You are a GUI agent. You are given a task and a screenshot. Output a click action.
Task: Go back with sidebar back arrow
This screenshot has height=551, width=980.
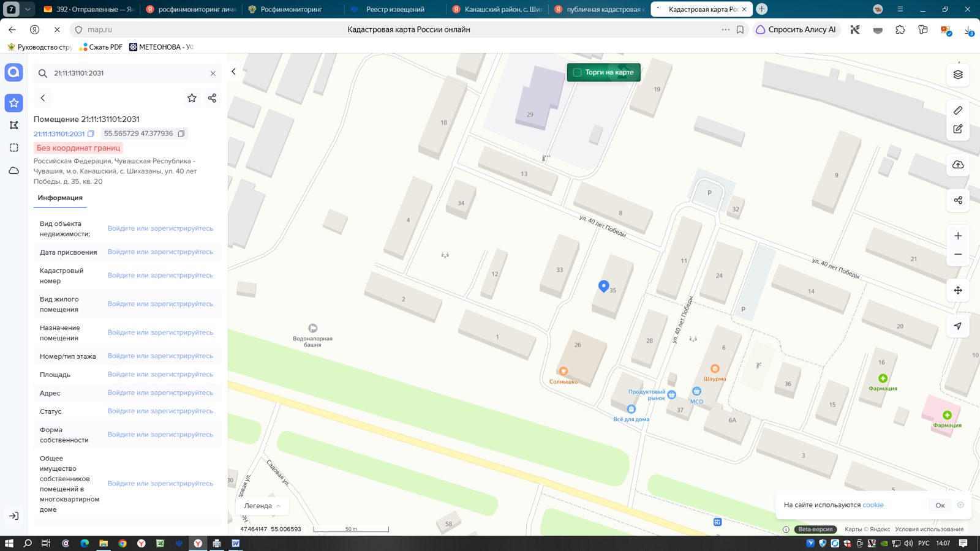click(x=43, y=98)
